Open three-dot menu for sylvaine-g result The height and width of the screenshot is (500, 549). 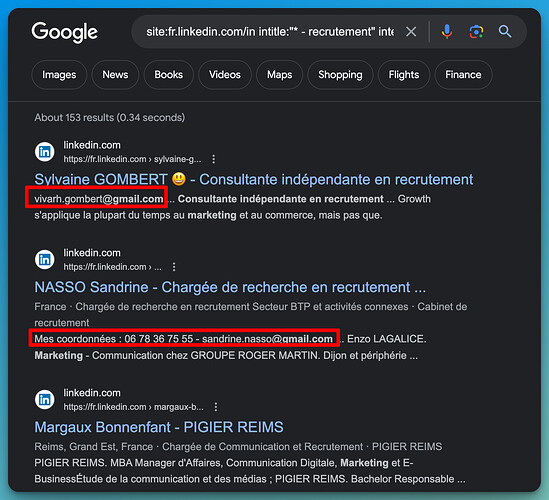coord(214,159)
